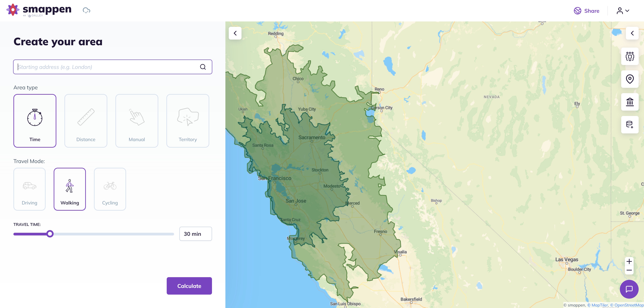Click the add database icon
The height and width of the screenshot is (308, 644).
[630, 125]
